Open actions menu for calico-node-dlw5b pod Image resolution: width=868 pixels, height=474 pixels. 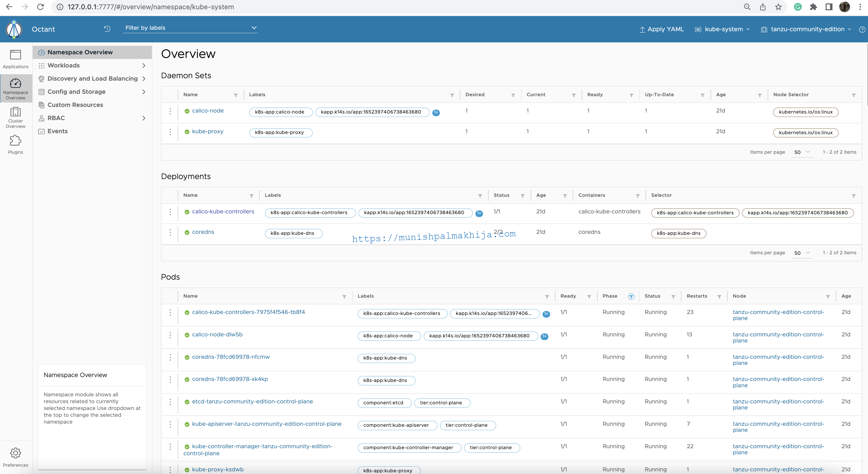point(170,335)
